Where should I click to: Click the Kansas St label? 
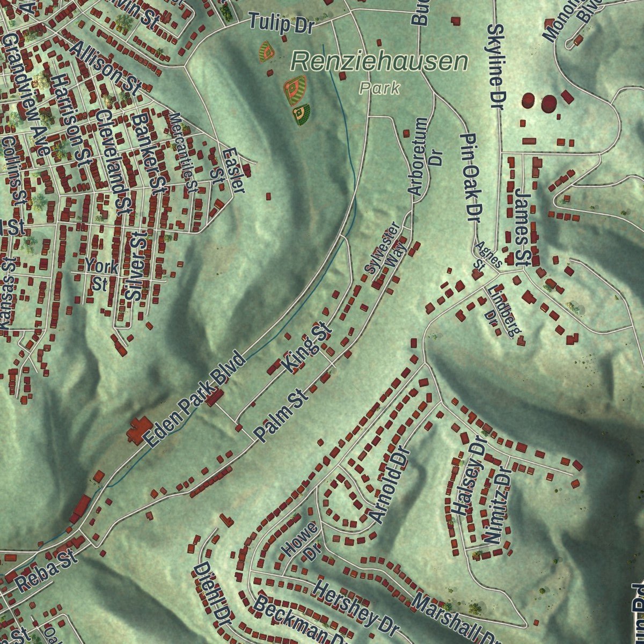pos(6,292)
